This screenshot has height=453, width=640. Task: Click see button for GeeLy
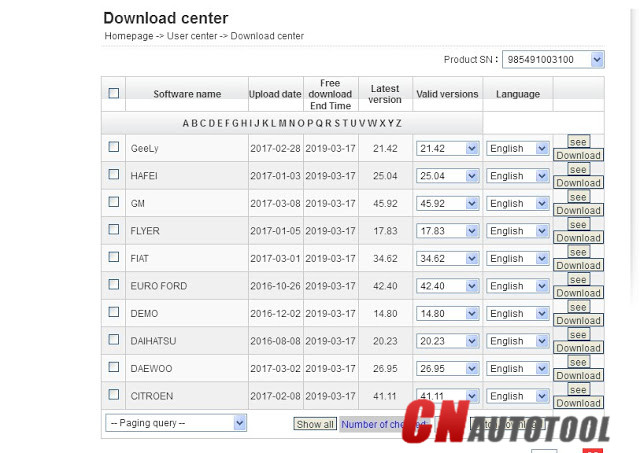[x=578, y=142]
